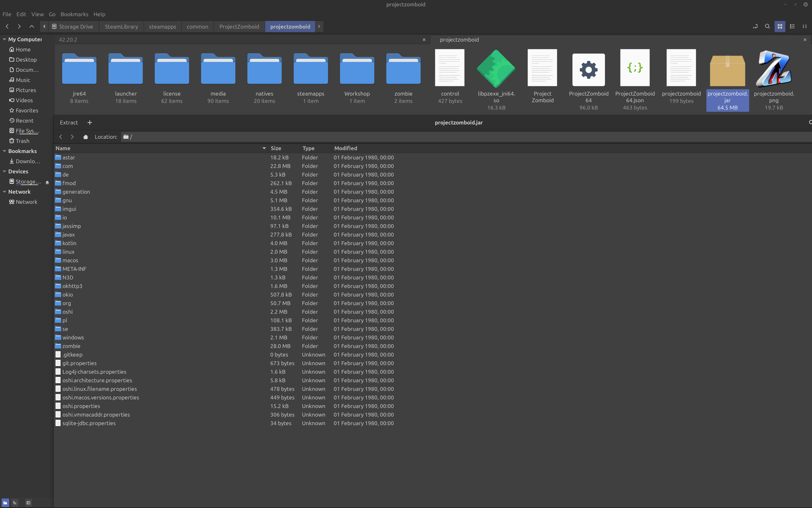This screenshot has height=508, width=812.
Task: Jump to SteamLibrary in the path bar
Action: point(121,27)
